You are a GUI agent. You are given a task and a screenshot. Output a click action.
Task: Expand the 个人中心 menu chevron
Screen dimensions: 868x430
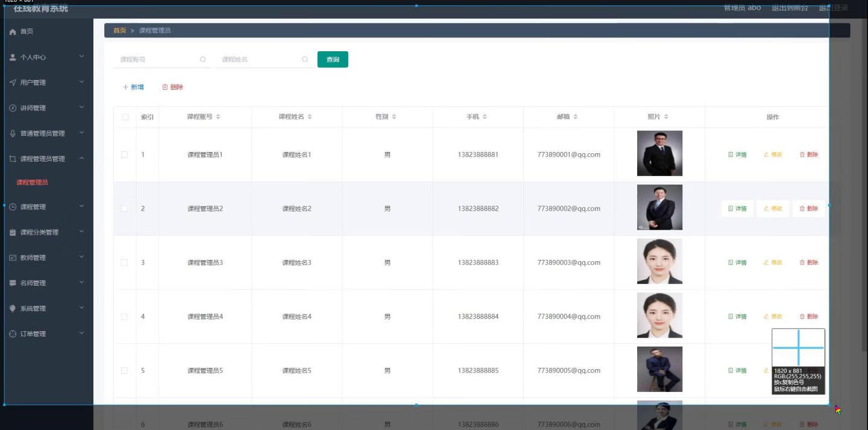82,57
